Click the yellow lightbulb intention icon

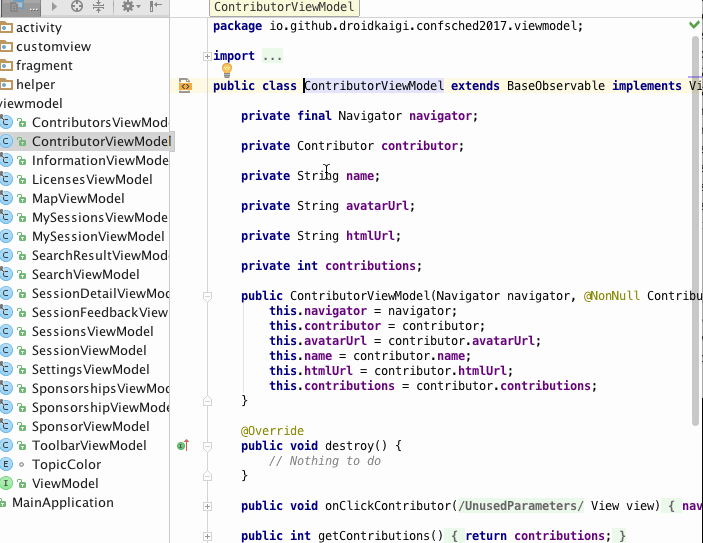pos(227,70)
